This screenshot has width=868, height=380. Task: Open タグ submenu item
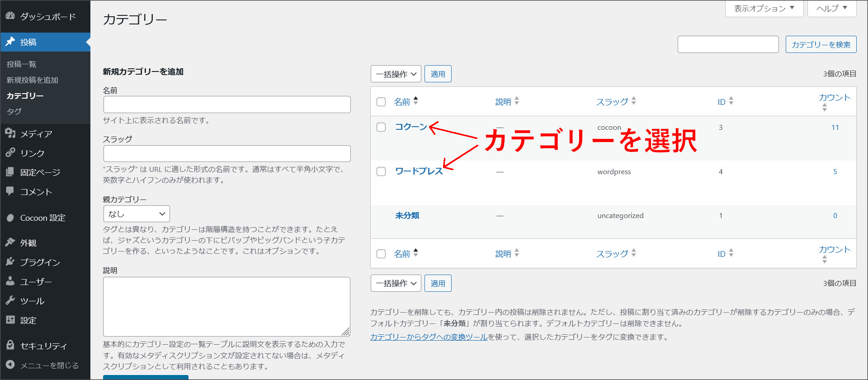(x=14, y=111)
